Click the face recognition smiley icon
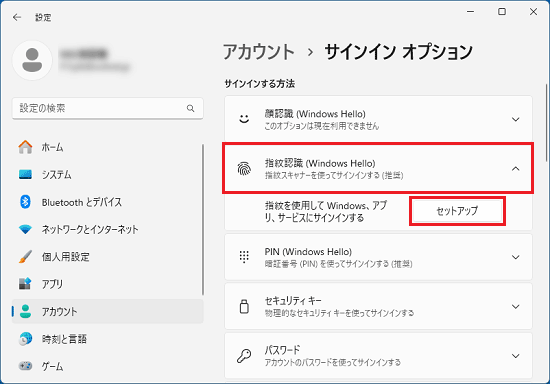This screenshot has height=384, width=550. point(244,119)
